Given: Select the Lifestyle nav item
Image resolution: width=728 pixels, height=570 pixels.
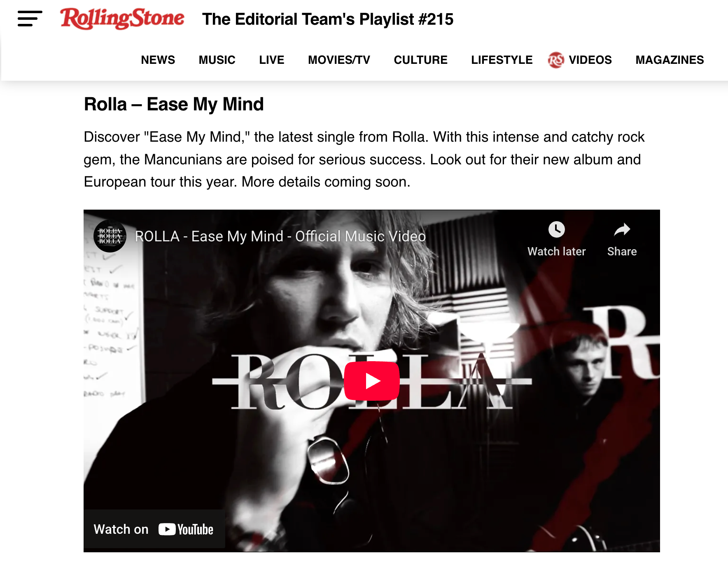Looking at the screenshot, I should pos(502,60).
